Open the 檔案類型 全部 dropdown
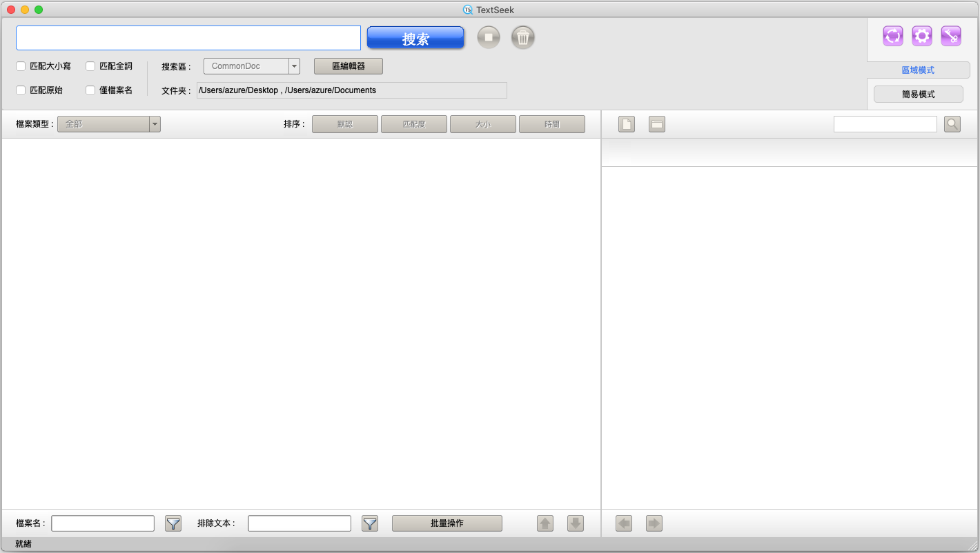 [155, 124]
